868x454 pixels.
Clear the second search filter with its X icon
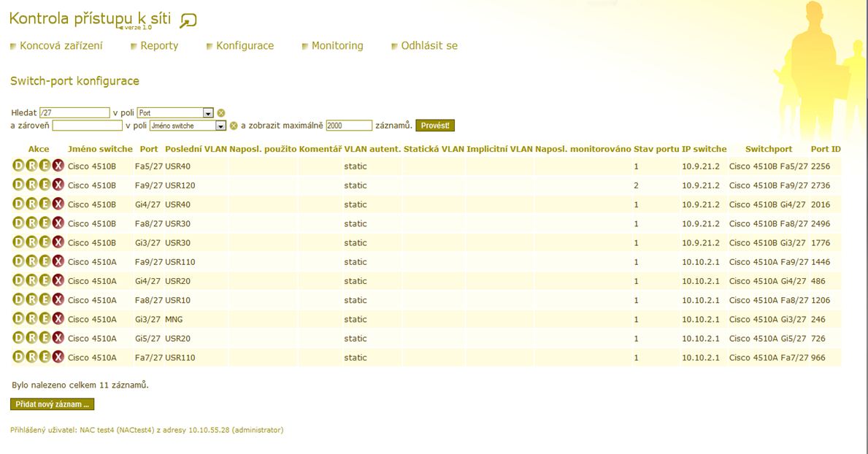point(234,126)
